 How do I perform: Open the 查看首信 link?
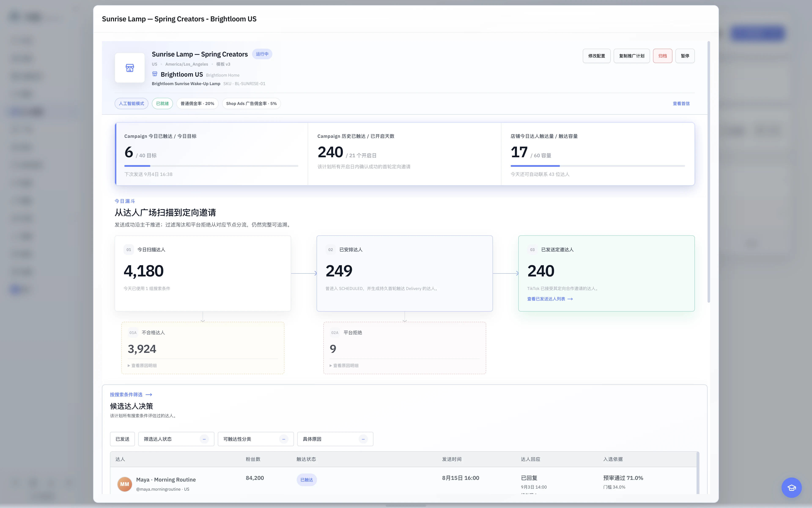[681, 104]
